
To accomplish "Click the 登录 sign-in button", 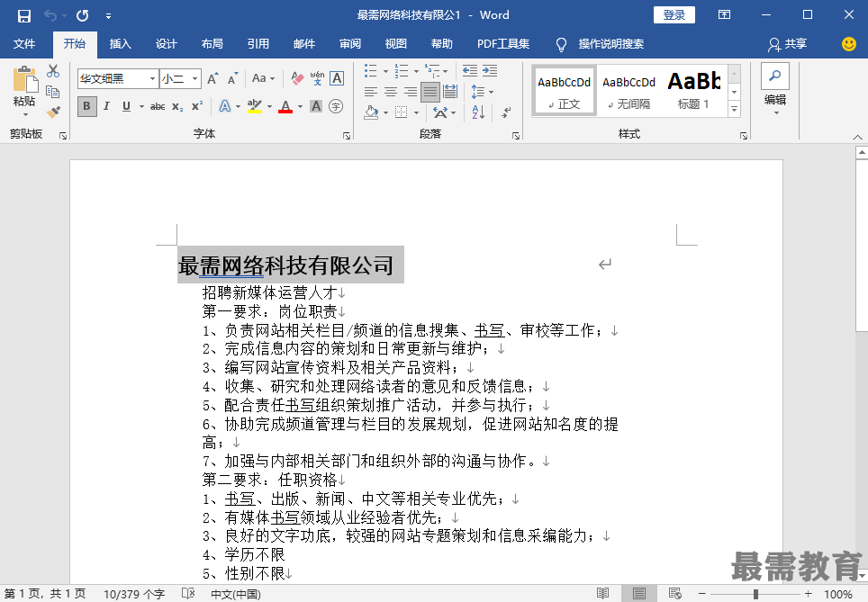I will pos(674,15).
